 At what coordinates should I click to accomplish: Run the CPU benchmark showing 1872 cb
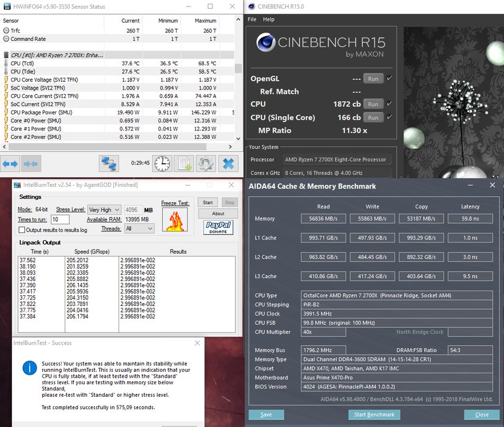click(x=373, y=104)
